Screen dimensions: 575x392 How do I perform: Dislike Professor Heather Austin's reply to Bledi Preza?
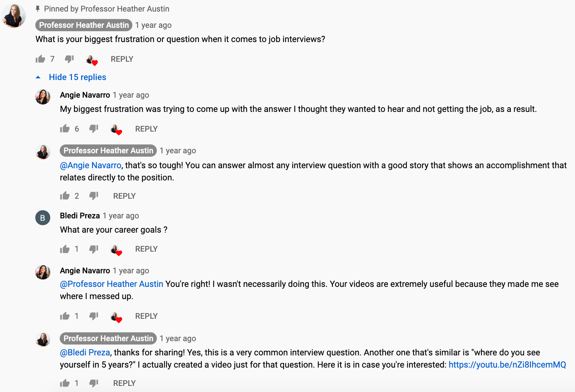pyautogui.click(x=94, y=383)
